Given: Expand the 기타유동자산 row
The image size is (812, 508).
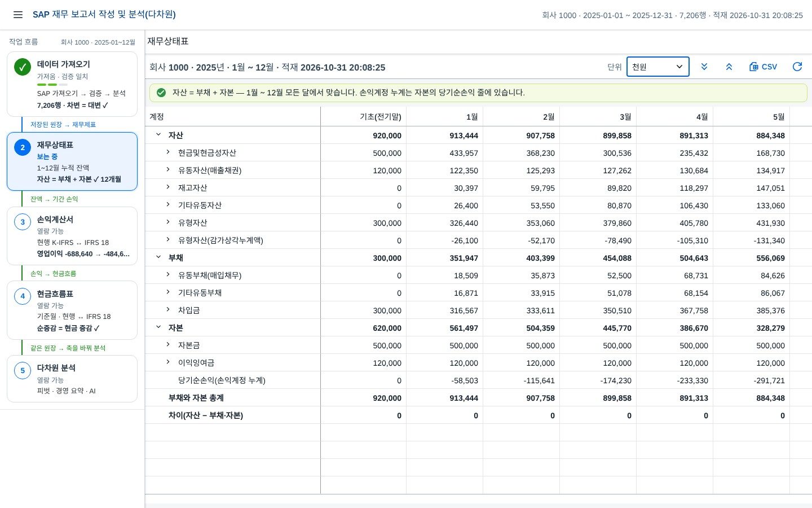Looking at the screenshot, I should pos(168,205).
